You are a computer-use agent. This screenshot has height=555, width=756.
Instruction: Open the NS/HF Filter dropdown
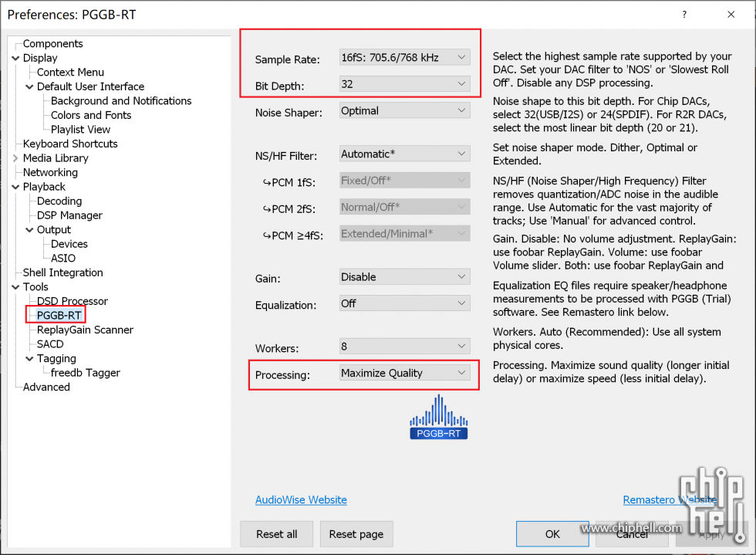point(404,154)
